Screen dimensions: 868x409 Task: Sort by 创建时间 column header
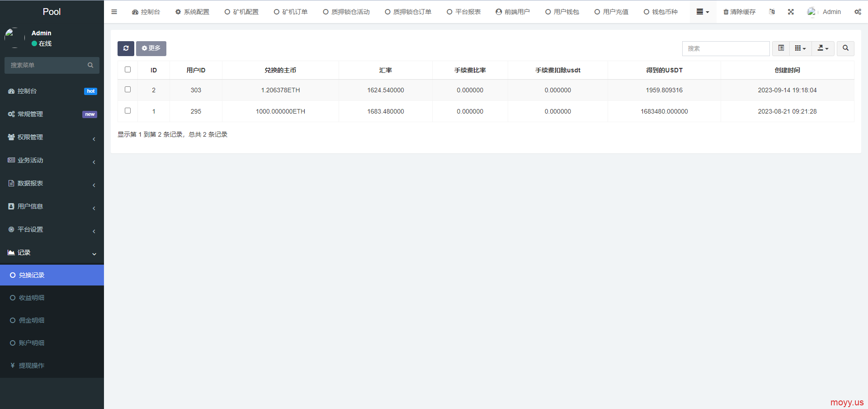click(787, 70)
